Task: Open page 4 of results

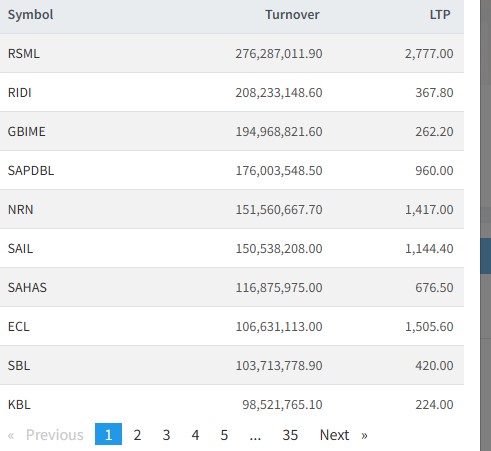Action: tap(195, 435)
